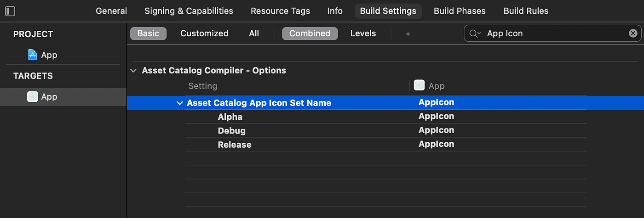Select the Combined view mode
Viewport: 644px width, 218px height.
click(310, 34)
